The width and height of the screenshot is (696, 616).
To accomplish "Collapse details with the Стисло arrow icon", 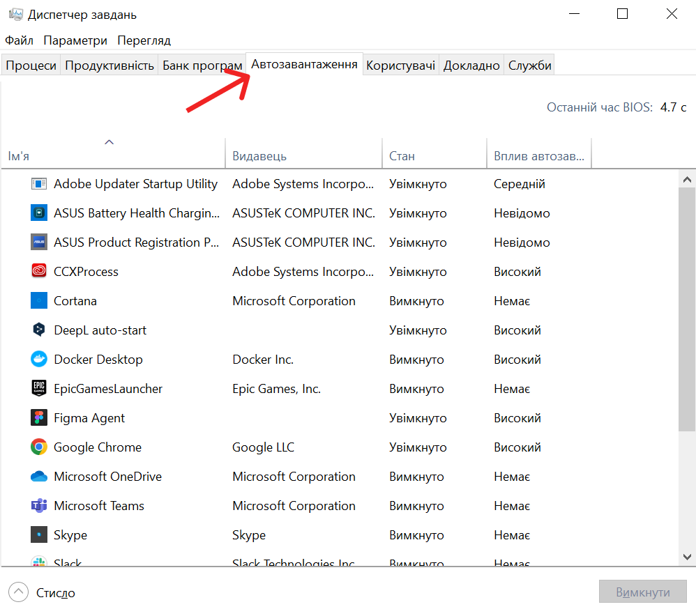I will click(18, 593).
